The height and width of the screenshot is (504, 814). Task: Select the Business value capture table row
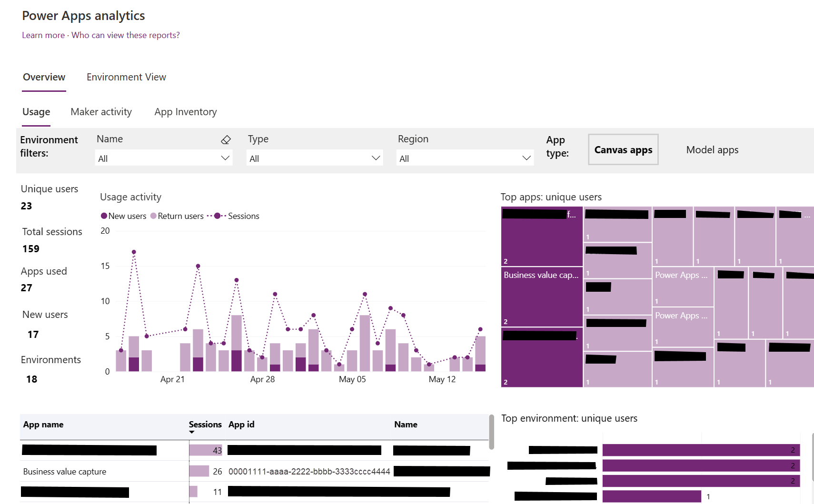pyautogui.click(x=255, y=471)
